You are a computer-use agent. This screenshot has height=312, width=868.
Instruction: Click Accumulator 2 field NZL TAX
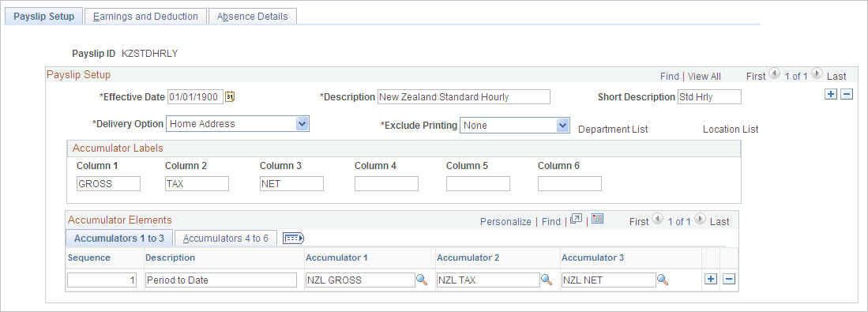tap(488, 280)
